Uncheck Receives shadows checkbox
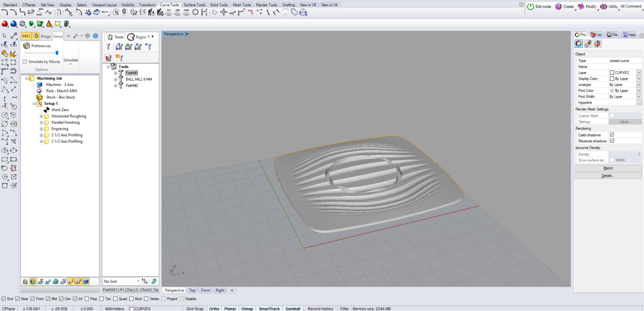 [612, 141]
